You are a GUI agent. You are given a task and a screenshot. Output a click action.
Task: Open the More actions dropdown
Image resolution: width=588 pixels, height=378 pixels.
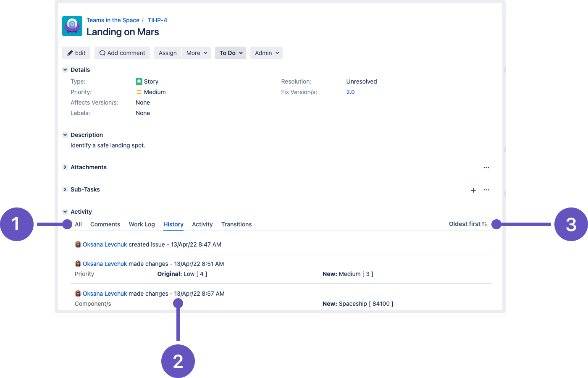(x=197, y=53)
